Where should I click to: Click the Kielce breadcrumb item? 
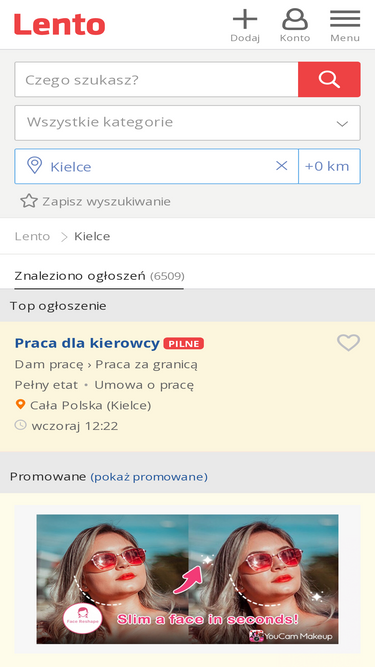tap(92, 236)
